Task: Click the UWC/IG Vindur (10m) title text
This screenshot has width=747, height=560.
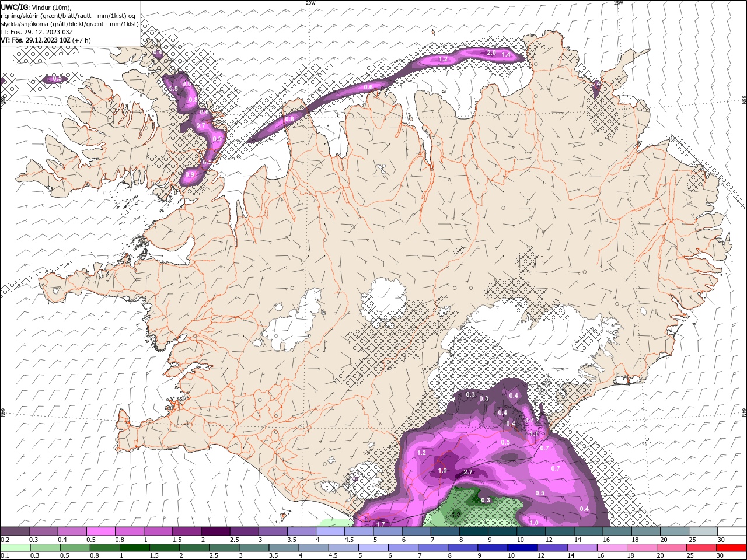Action: tap(36, 7)
